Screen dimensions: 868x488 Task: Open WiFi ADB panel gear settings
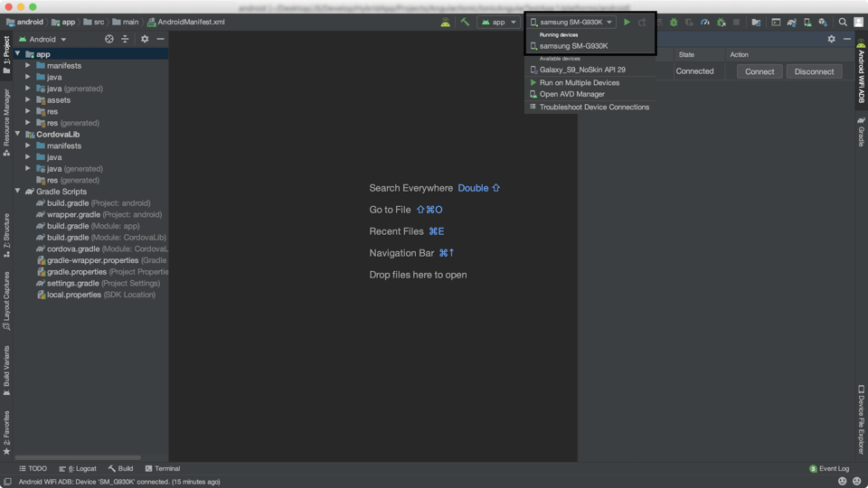[x=832, y=39]
